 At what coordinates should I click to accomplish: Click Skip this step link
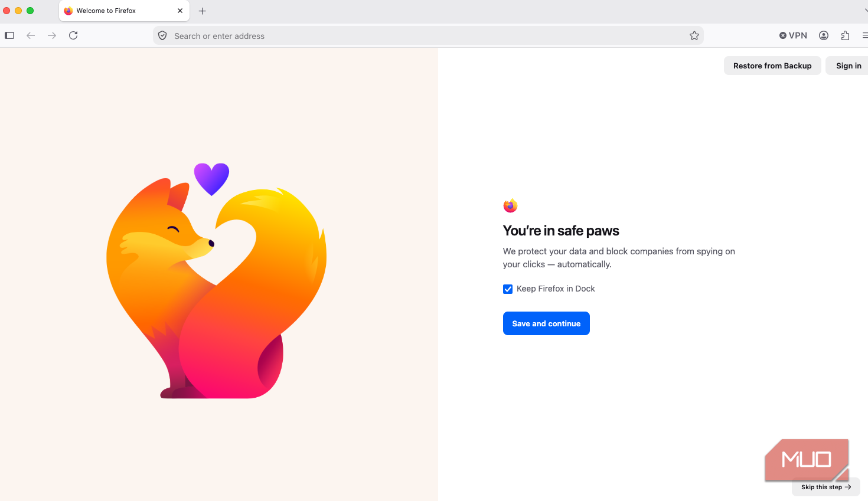pyautogui.click(x=825, y=487)
